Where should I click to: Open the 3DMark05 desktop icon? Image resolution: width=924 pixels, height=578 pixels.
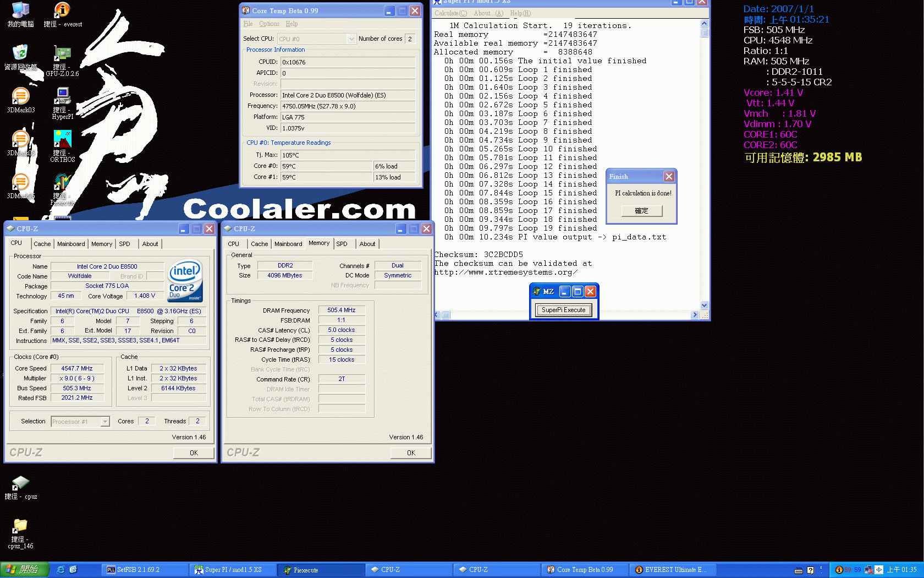click(x=20, y=143)
